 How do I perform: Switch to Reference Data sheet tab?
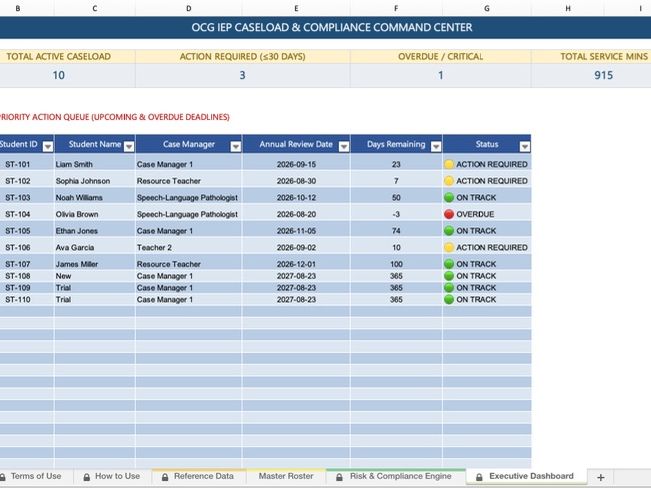tap(199, 476)
